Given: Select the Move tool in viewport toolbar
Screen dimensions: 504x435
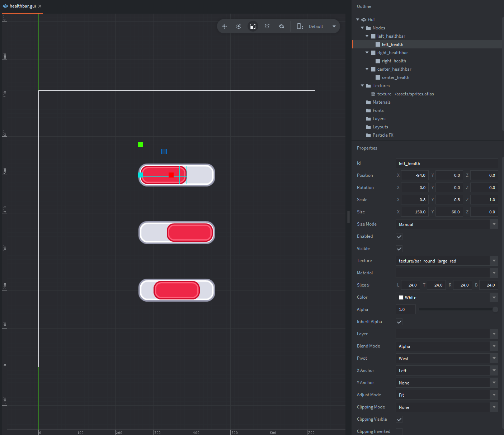Looking at the screenshot, I should [x=224, y=26].
